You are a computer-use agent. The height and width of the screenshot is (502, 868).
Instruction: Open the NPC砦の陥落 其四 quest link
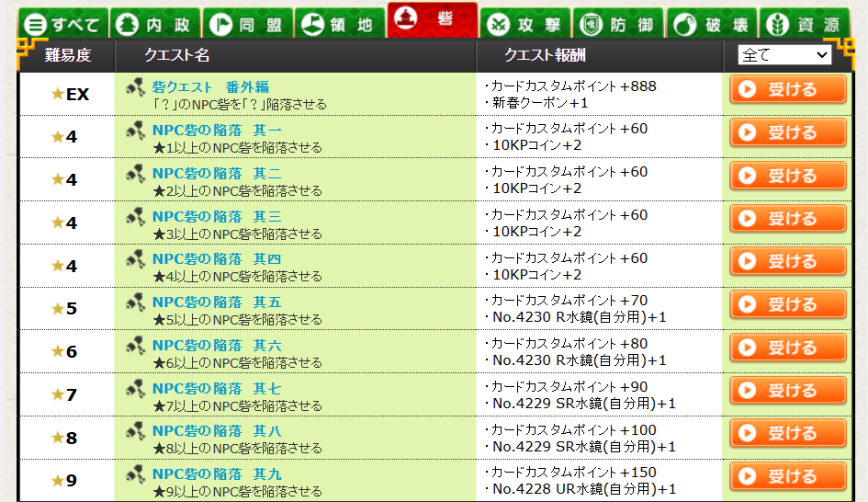click(x=217, y=259)
